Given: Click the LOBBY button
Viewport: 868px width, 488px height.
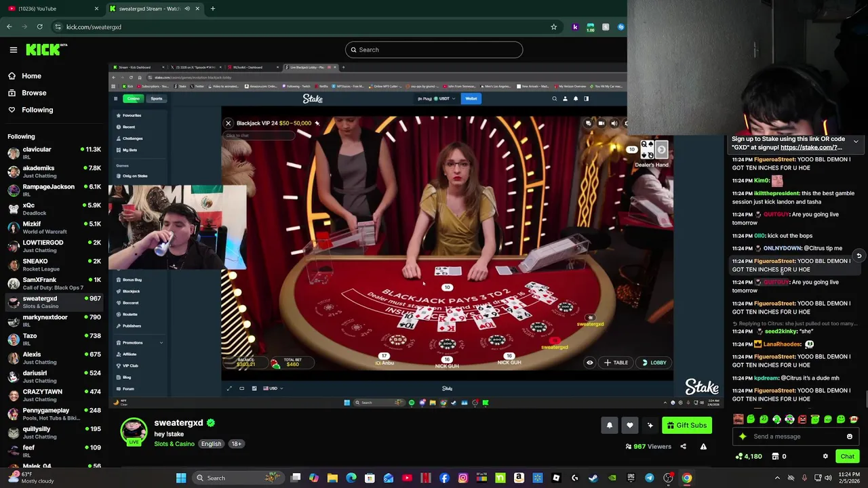Looking at the screenshot, I should coord(654,363).
